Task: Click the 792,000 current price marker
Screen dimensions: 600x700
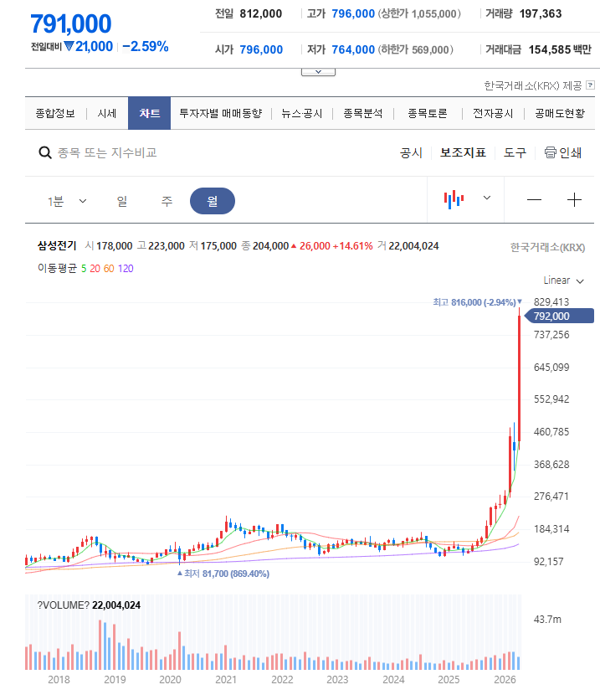Action: pyautogui.click(x=558, y=316)
